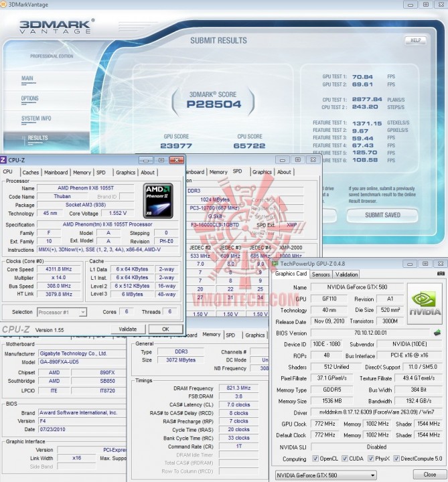Click the BIOS Date value 07/23/2010

[x=82, y=429]
